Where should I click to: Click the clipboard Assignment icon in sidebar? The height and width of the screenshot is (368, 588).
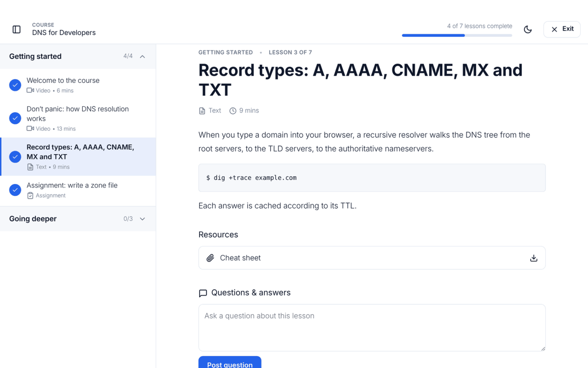(x=30, y=195)
